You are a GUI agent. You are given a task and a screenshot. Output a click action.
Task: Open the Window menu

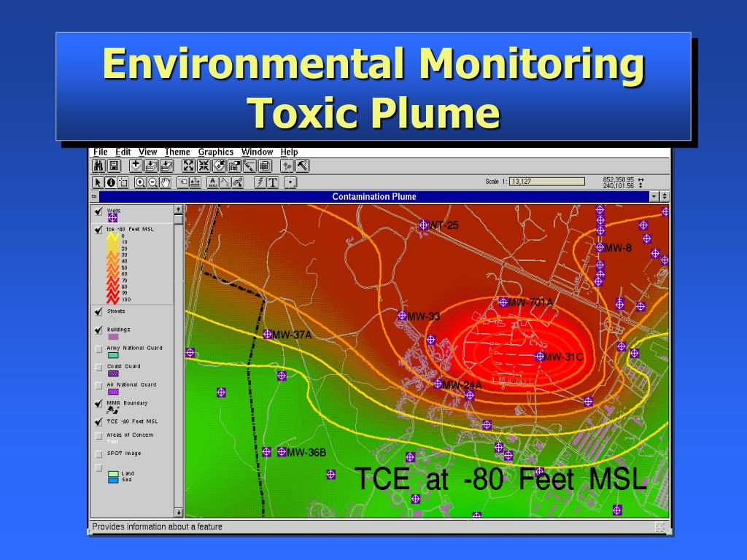tap(258, 152)
